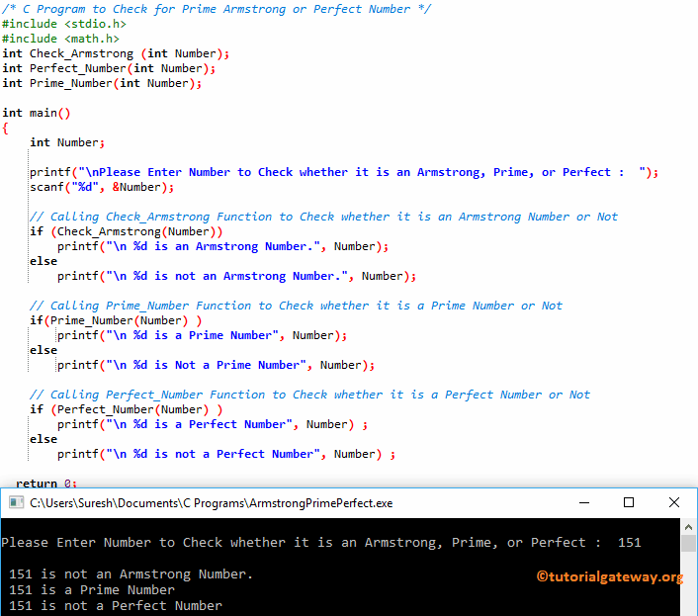
Task: Click the '%d is an Armstrong Number.' printf line
Action: click(222, 246)
